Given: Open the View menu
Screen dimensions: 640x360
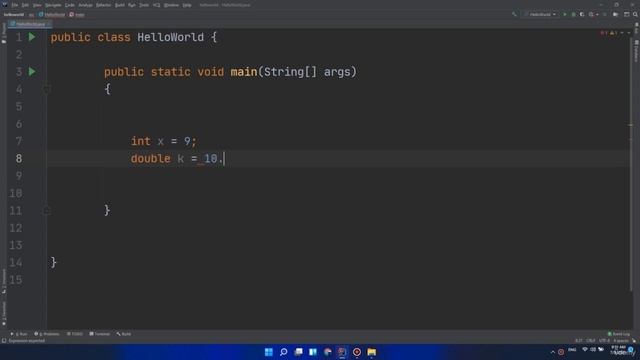Looking at the screenshot, I should tap(37, 5).
